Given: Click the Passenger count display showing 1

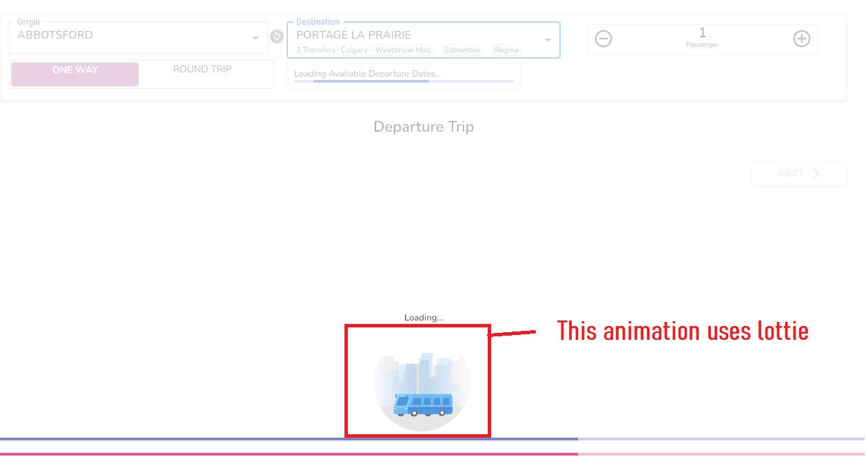Looking at the screenshot, I should tap(702, 38).
